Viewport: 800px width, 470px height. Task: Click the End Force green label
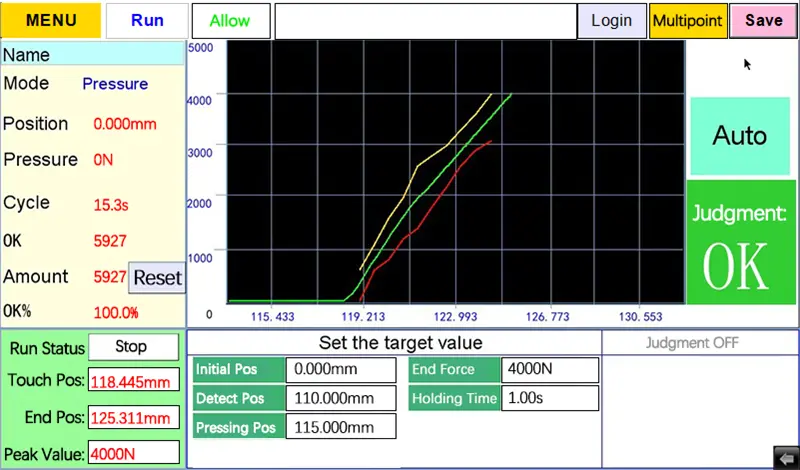(x=454, y=370)
